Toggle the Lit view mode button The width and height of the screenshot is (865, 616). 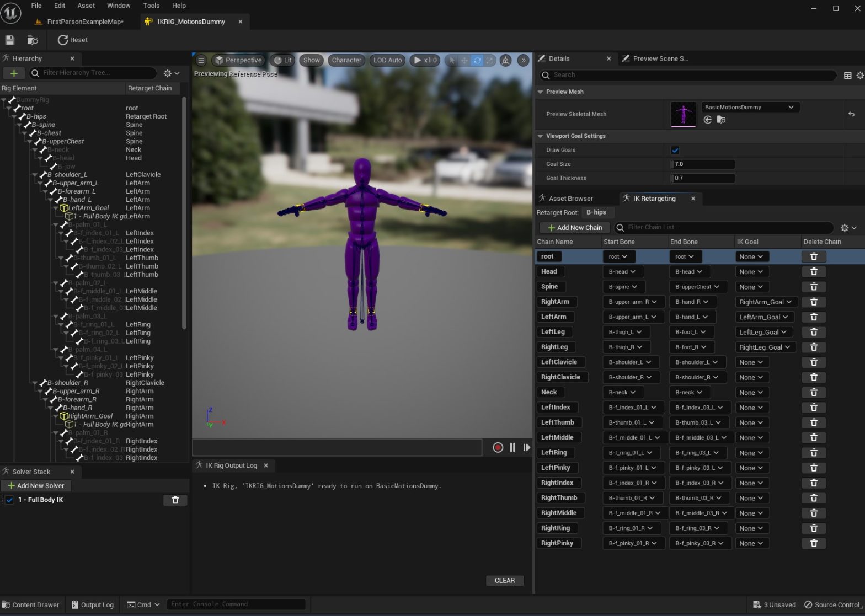[x=283, y=60]
